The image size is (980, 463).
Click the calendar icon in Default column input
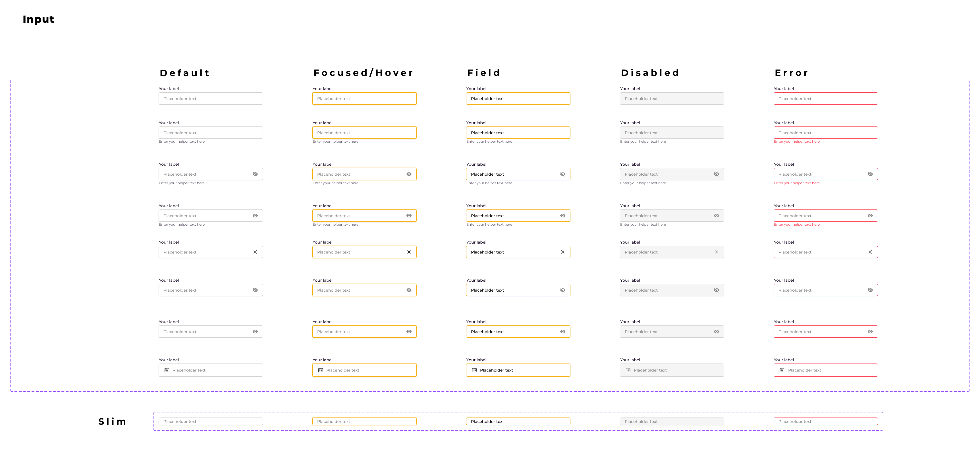point(167,370)
